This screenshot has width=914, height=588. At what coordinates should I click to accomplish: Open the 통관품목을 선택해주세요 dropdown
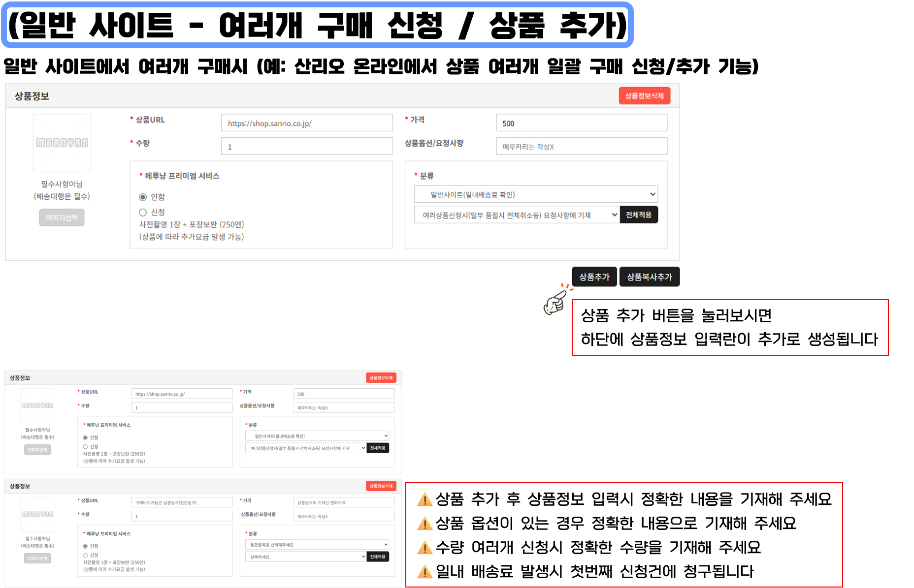pos(317,545)
